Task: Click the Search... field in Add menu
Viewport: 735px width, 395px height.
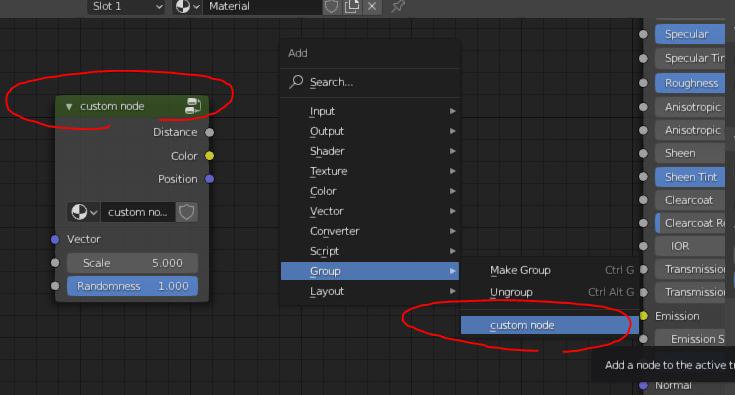Action: point(370,82)
